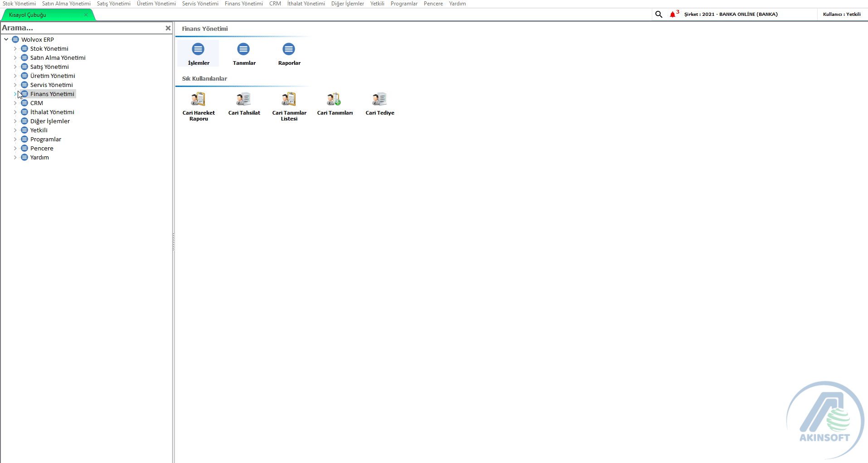Viewport: 868px width, 463px height.
Task: Open Programlar menu in menu bar
Action: point(404,4)
